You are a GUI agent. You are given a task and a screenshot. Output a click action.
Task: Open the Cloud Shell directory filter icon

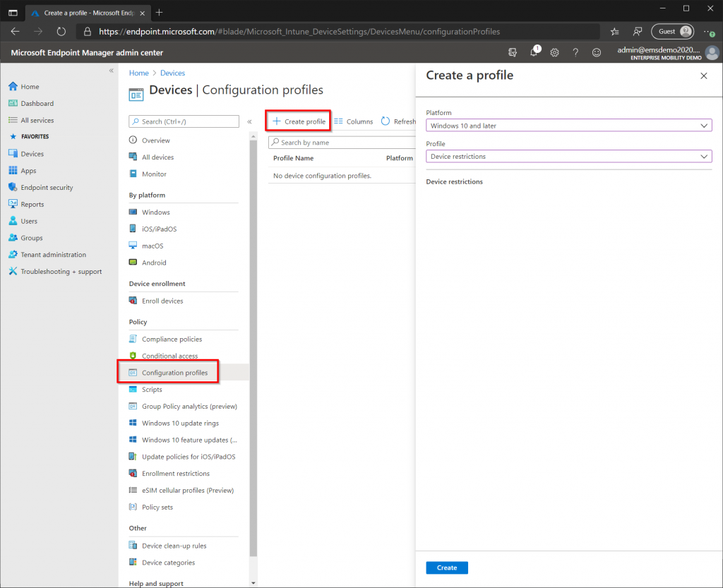513,52
